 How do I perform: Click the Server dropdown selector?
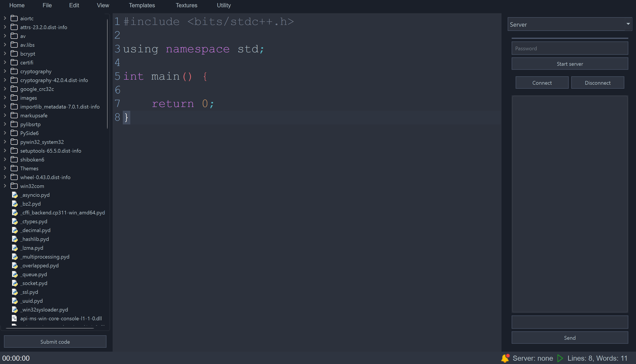pyautogui.click(x=569, y=24)
